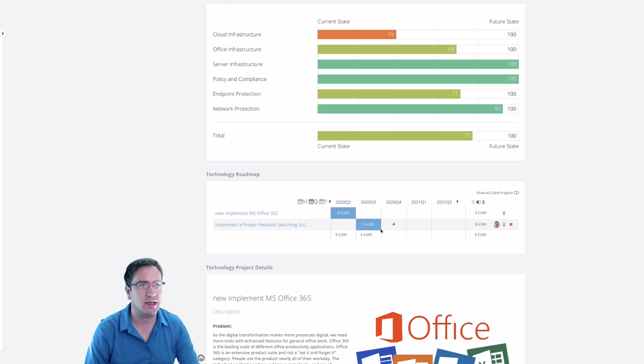644x364 pixels.
Task: Open new Implement MS Office 365 project
Action: (x=246, y=213)
